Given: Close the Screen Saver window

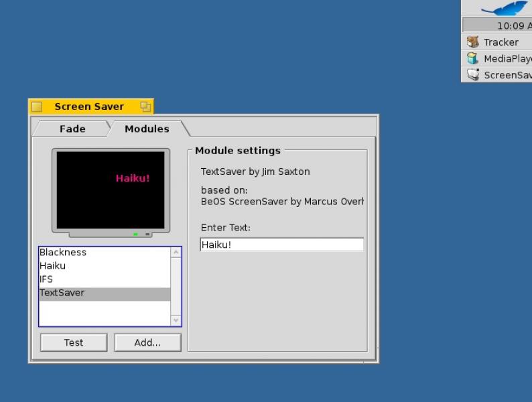Looking at the screenshot, I should 37,107.
